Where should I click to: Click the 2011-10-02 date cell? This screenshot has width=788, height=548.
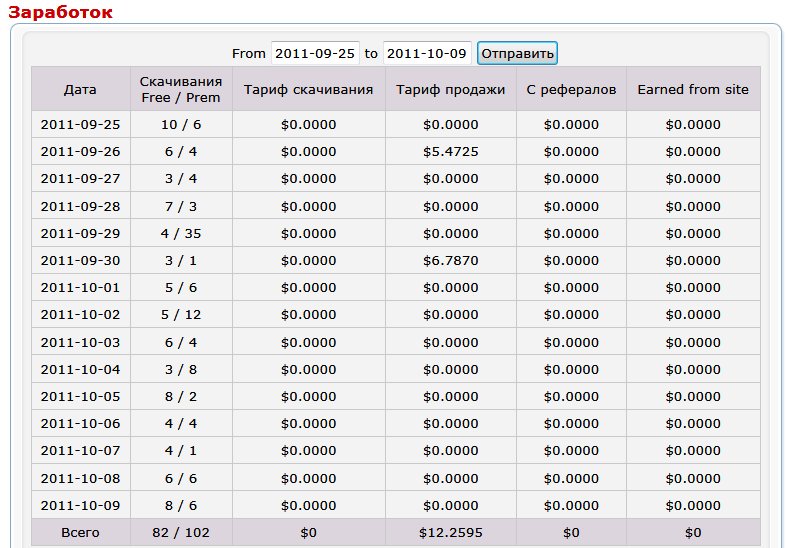(80, 315)
